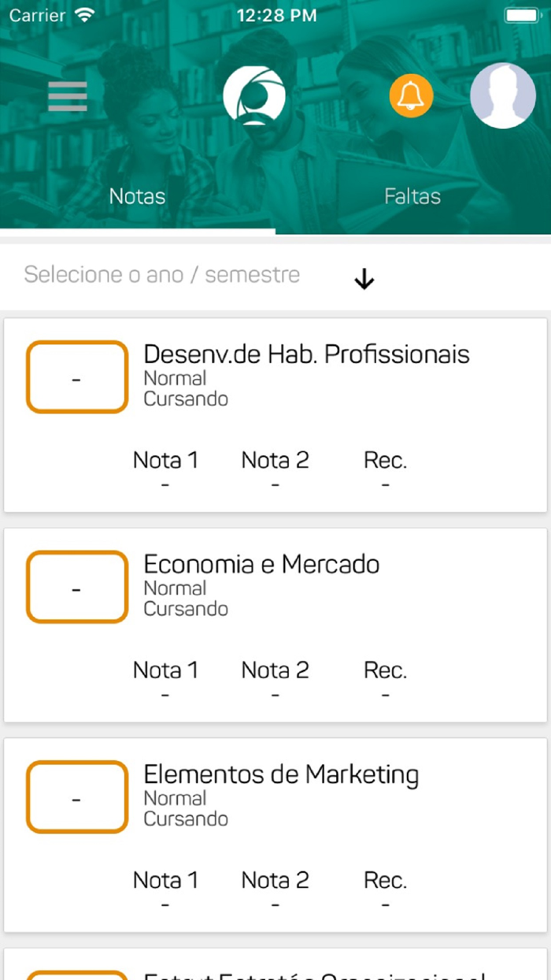The image size is (551, 980).
Task: Click Nota 1 under Desenv.de Hab. Profissionais
Action: point(165,460)
